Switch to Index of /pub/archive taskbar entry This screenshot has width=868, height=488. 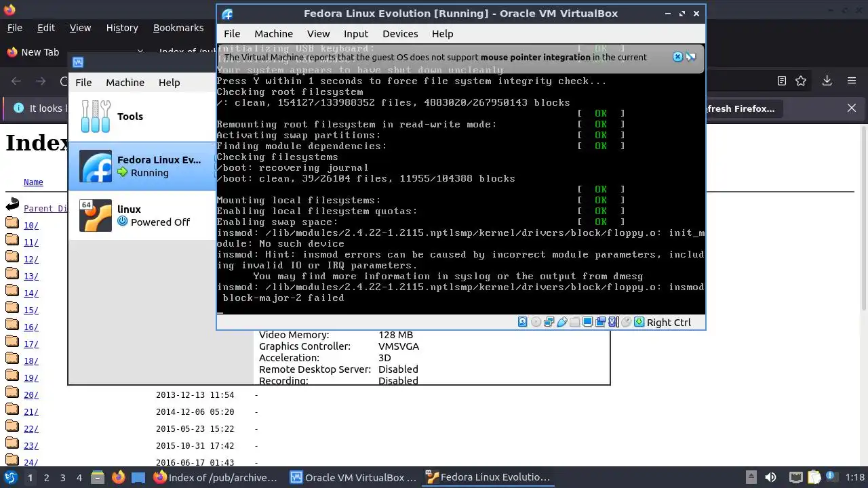[216, 477]
